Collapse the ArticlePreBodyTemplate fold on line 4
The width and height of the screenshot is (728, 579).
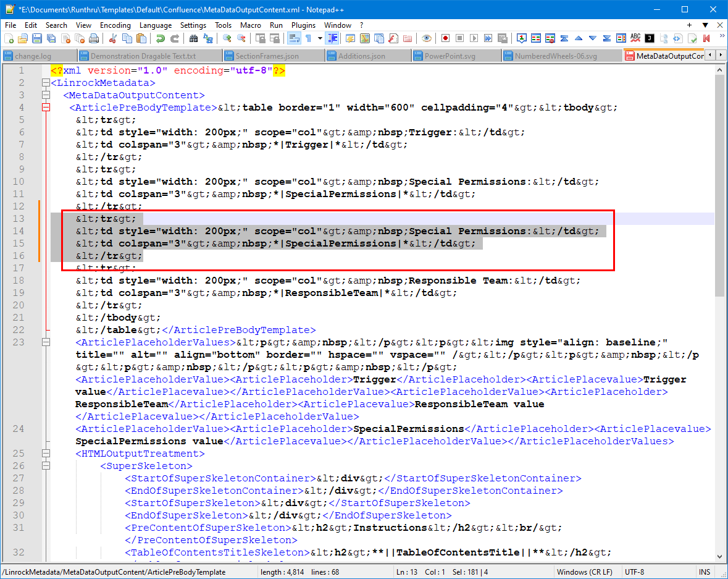[x=45, y=108]
